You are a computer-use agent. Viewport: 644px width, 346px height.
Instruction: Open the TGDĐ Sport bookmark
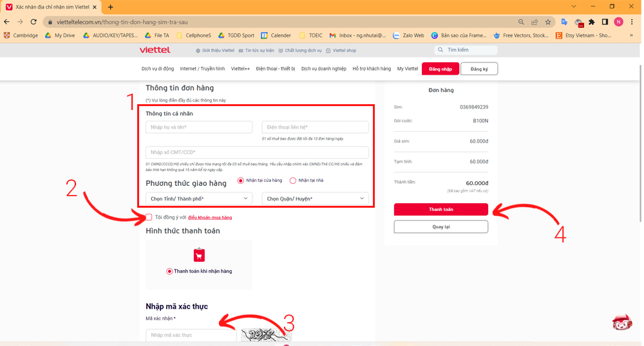click(236, 35)
